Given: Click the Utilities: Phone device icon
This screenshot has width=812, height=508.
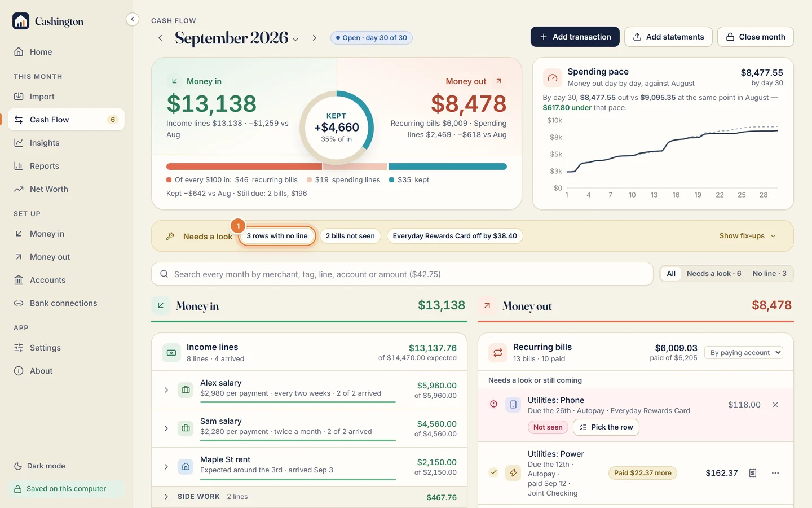Looking at the screenshot, I should click(513, 405).
